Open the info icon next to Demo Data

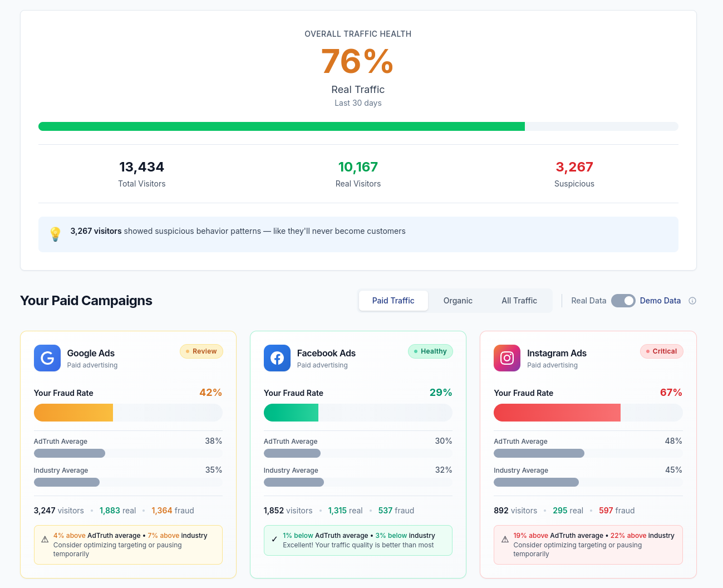692,300
